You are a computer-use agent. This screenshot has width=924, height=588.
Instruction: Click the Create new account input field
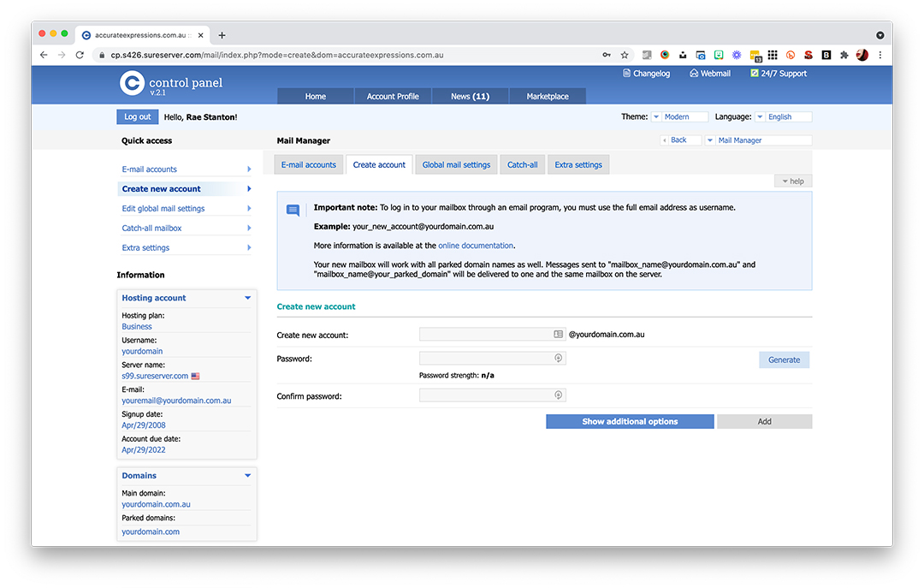point(493,335)
